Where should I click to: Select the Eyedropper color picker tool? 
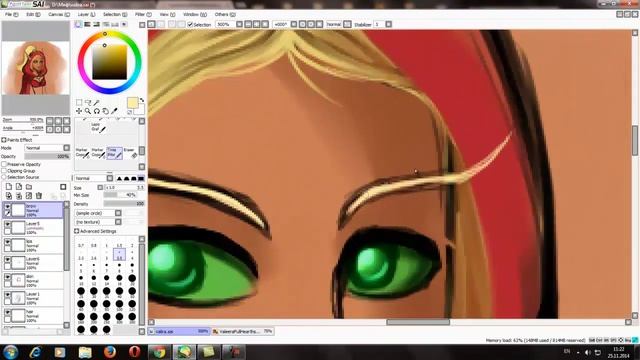point(115,111)
